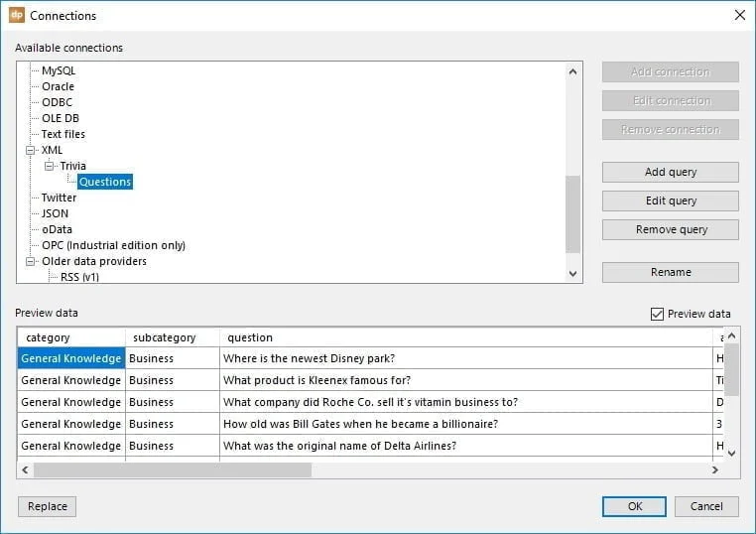Click the dp app icon in title bar
The image size is (756, 534).
(16, 16)
